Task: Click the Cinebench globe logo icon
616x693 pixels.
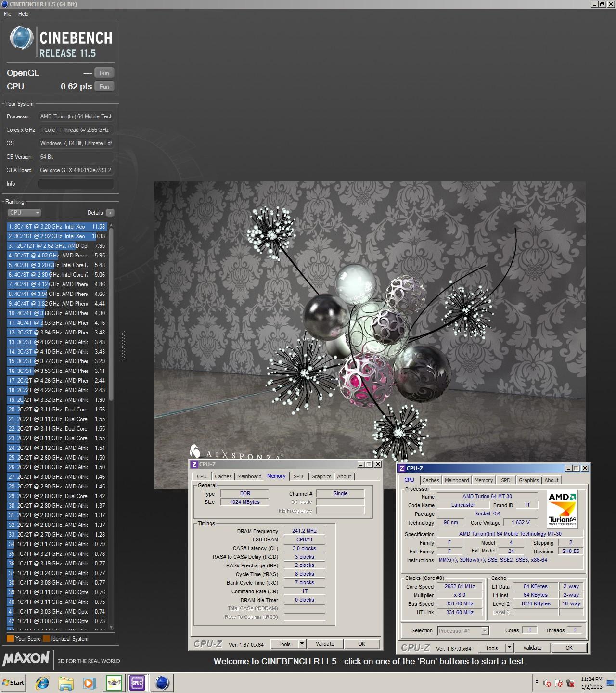Action: pyautogui.click(x=22, y=38)
